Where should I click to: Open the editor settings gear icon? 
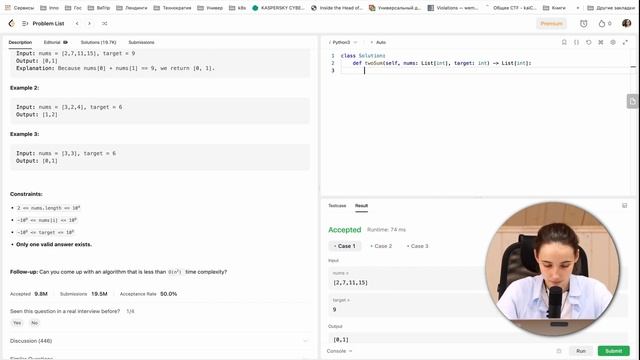coord(613,42)
